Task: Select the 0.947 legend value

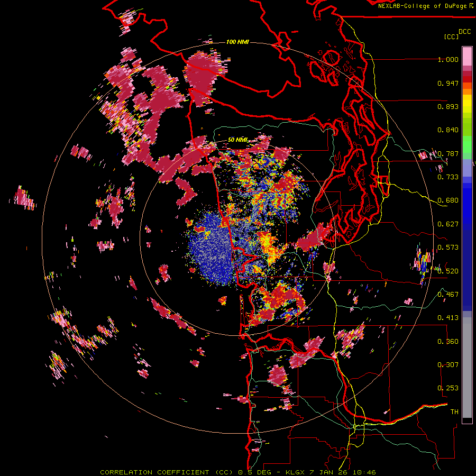Action: tap(448, 83)
